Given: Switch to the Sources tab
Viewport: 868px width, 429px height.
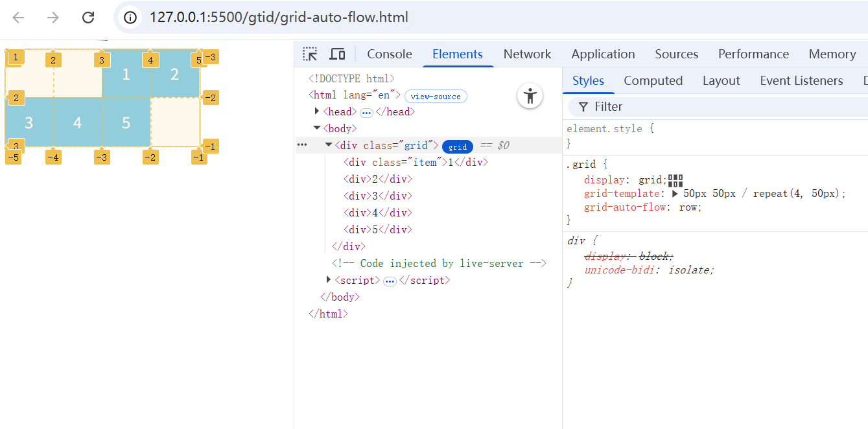Looking at the screenshot, I should point(677,54).
